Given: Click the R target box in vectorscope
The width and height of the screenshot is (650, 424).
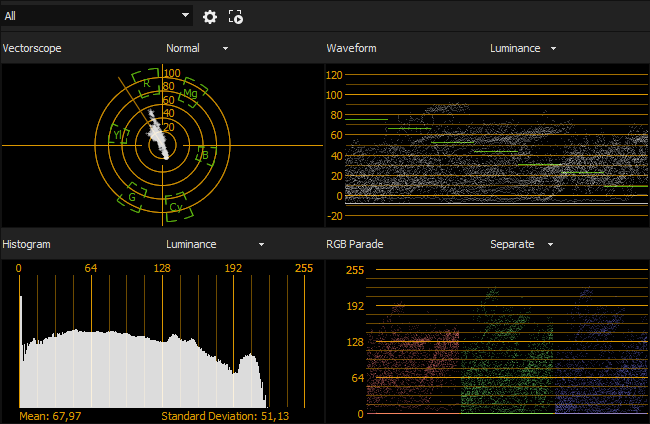Looking at the screenshot, I should tap(146, 83).
